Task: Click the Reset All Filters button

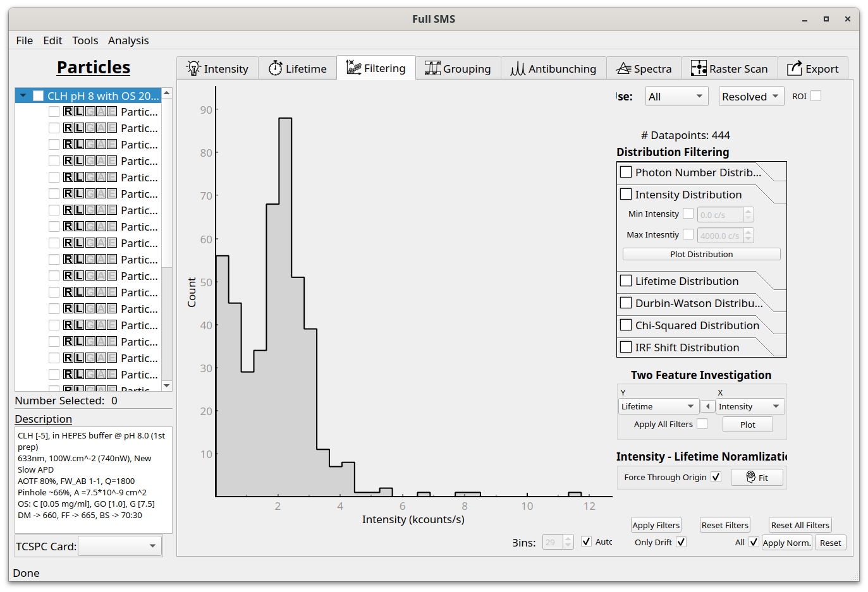Action: tap(800, 525)
